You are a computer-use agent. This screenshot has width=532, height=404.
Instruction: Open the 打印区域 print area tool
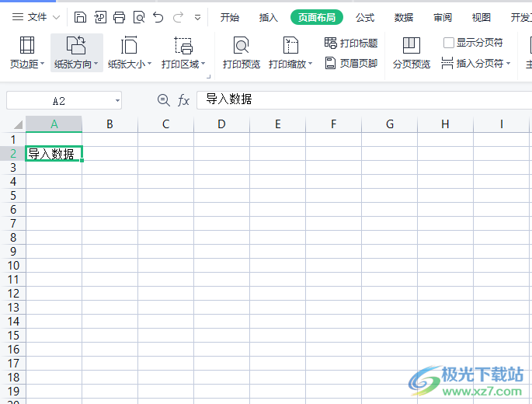(183, 53)
